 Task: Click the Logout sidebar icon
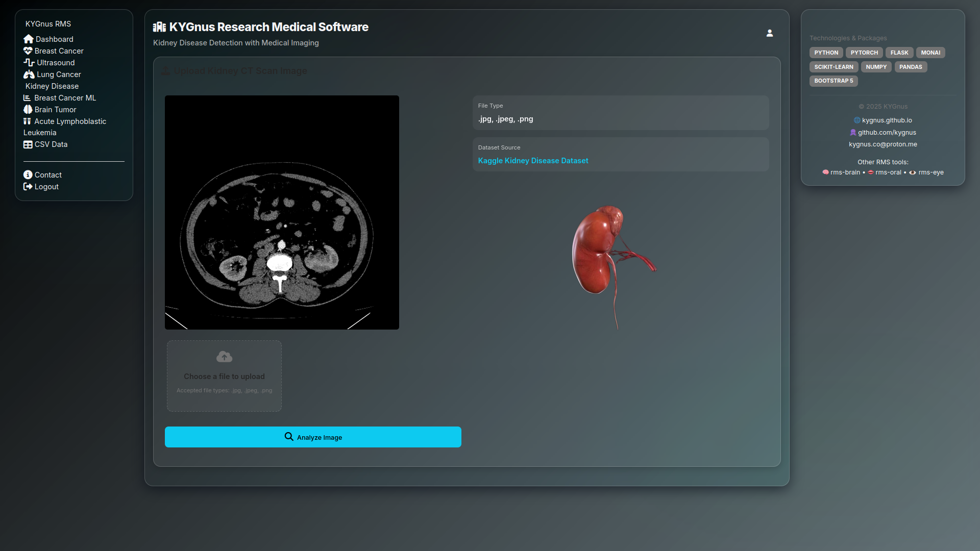tap(28, 186)
